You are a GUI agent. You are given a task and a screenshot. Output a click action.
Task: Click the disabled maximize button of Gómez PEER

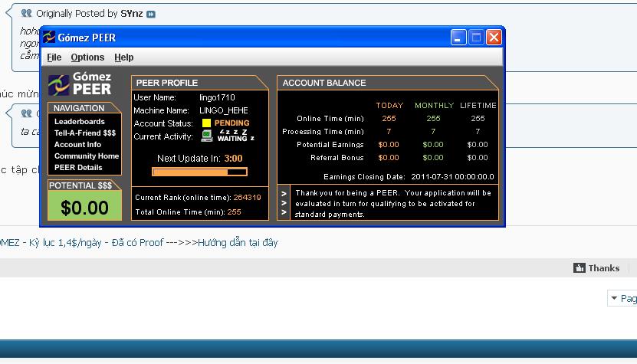tap(476, 38)
